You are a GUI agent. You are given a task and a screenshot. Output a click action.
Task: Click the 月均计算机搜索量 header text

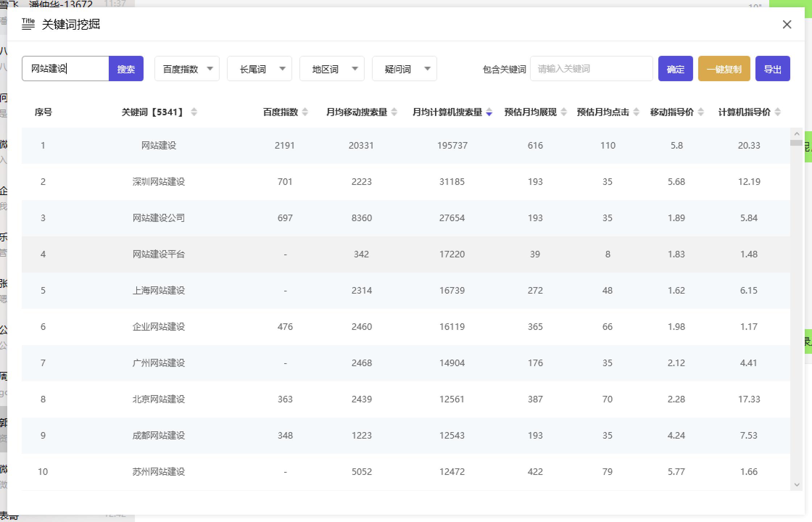[x=447, y=112]
